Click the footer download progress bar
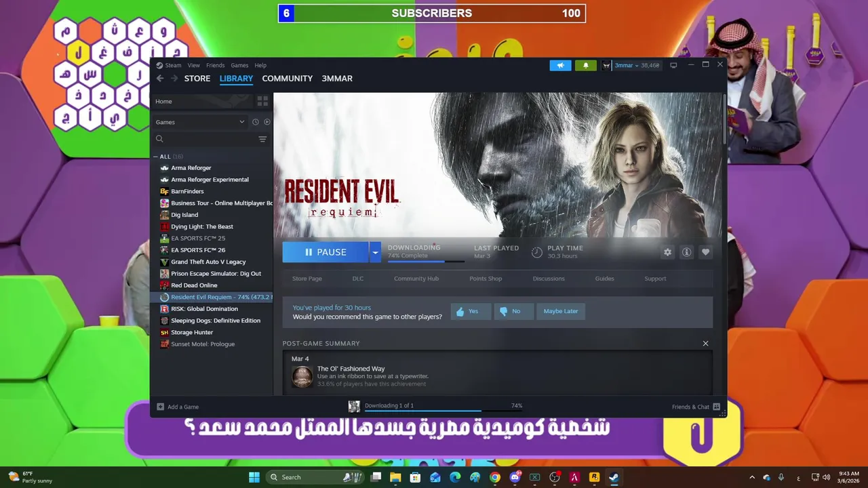 pyautogui.click(x=443, y=411)
